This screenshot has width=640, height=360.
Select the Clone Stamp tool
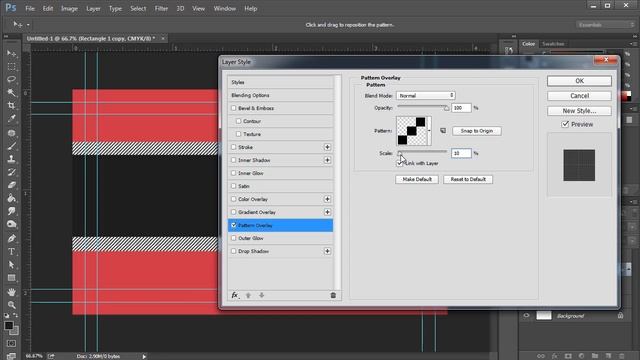[11, 159]
